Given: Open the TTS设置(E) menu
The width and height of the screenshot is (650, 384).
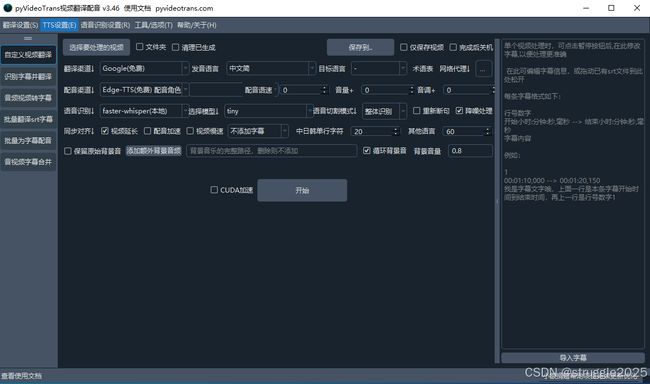Looking at the screenshot, I should tap(59, 25).
